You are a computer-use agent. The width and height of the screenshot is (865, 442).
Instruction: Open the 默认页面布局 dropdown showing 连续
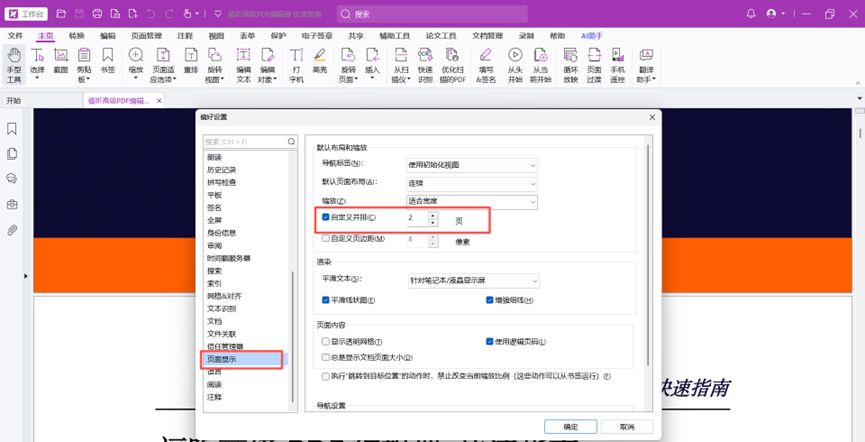(x=472, y=184)
